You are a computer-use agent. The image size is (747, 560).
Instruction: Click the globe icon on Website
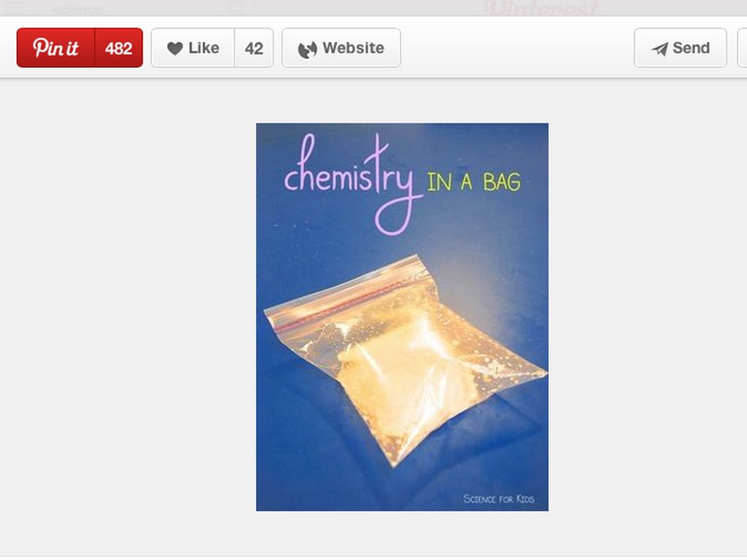pos(307,49)
